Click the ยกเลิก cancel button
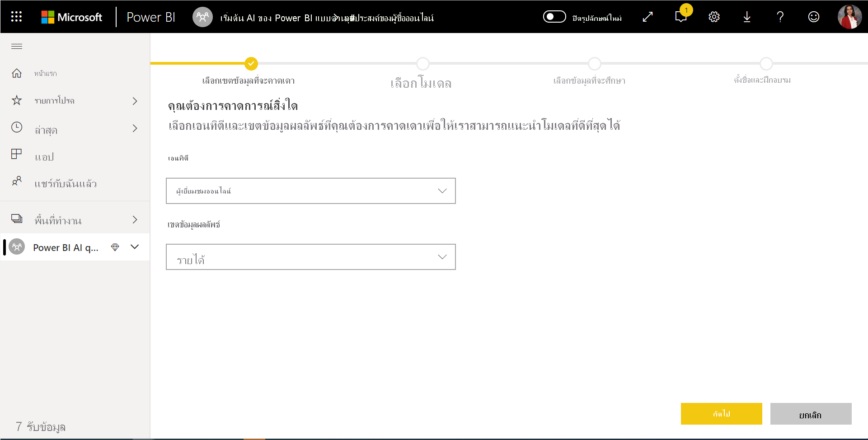The width and height of the screenshot is (868, 440). [811, 414]
